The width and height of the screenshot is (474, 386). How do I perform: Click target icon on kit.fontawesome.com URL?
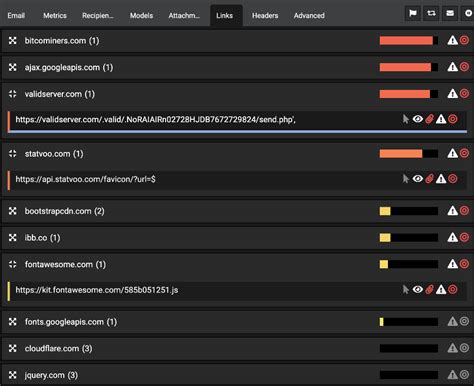(x=453, y=289)
